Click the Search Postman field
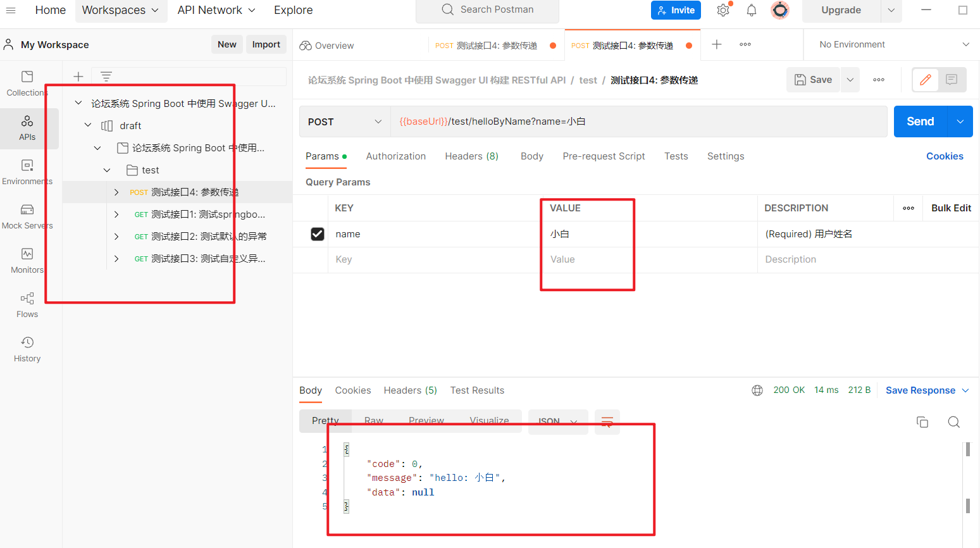Viewport: 980px width, 548px height. [487, 10]
